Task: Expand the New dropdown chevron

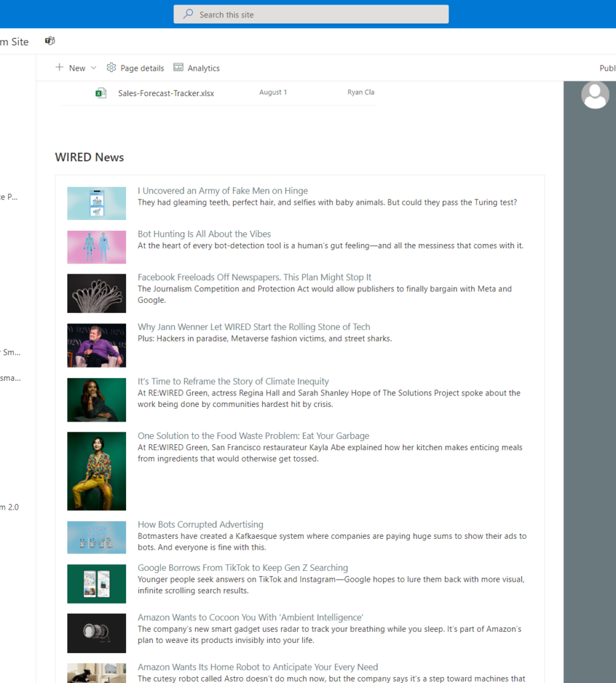Action: point(93,68)
